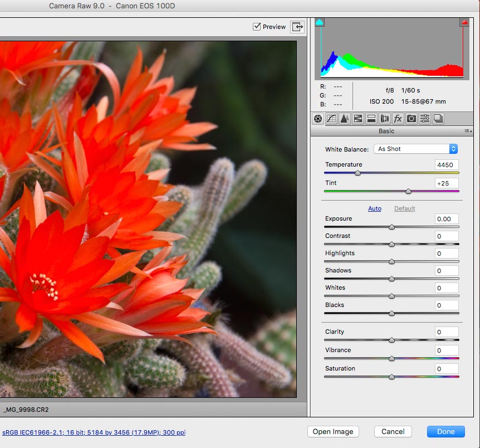The height and width of the screenshot is (448, 480).
Task: Click the Whites value field
Action: (x=447, y=288)
